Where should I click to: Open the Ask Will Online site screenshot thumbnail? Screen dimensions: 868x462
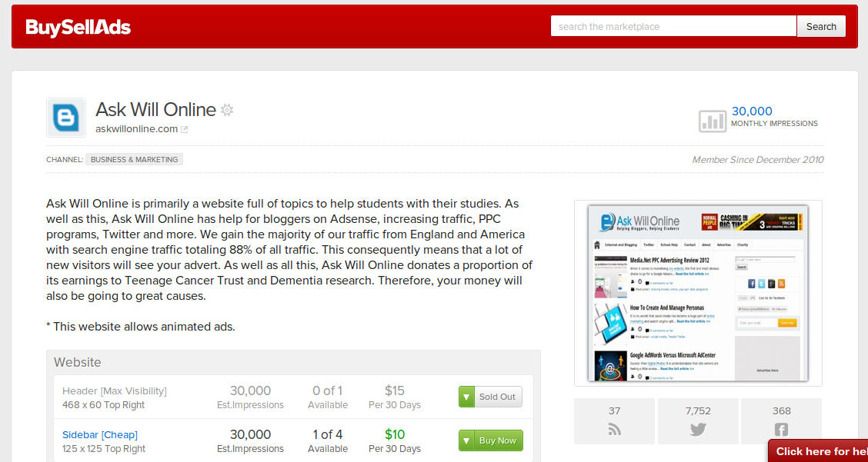698,293
